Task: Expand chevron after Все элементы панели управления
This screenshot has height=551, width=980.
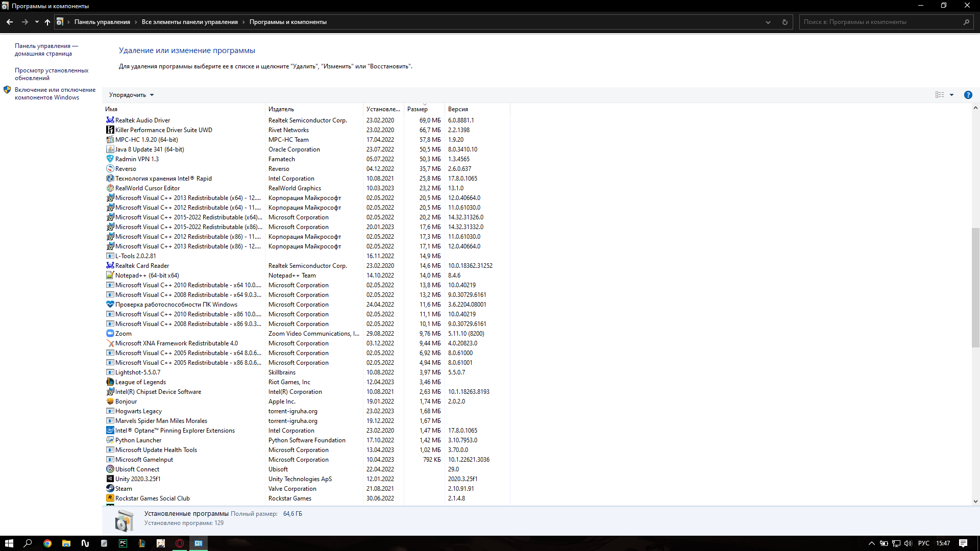Action: point(243,22)
